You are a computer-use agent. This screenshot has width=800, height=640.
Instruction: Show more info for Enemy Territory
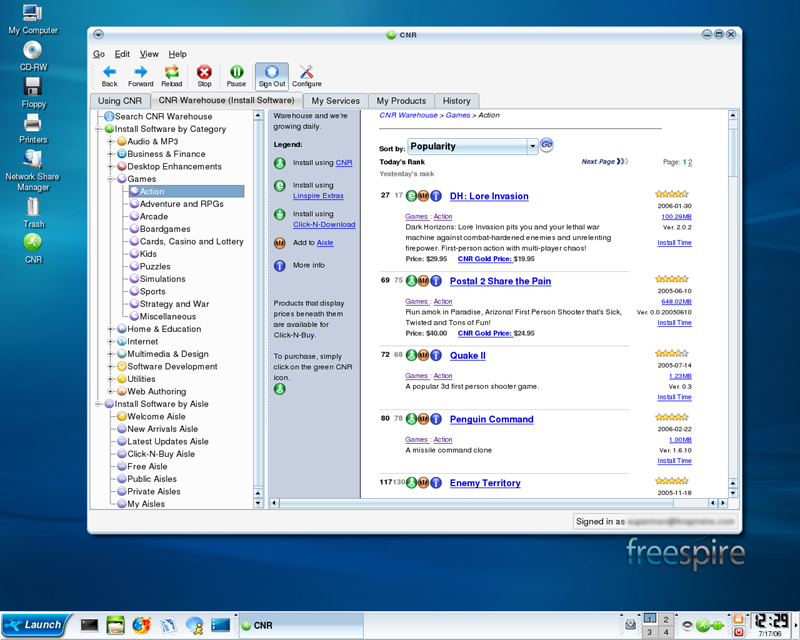(x=436, y=482)
